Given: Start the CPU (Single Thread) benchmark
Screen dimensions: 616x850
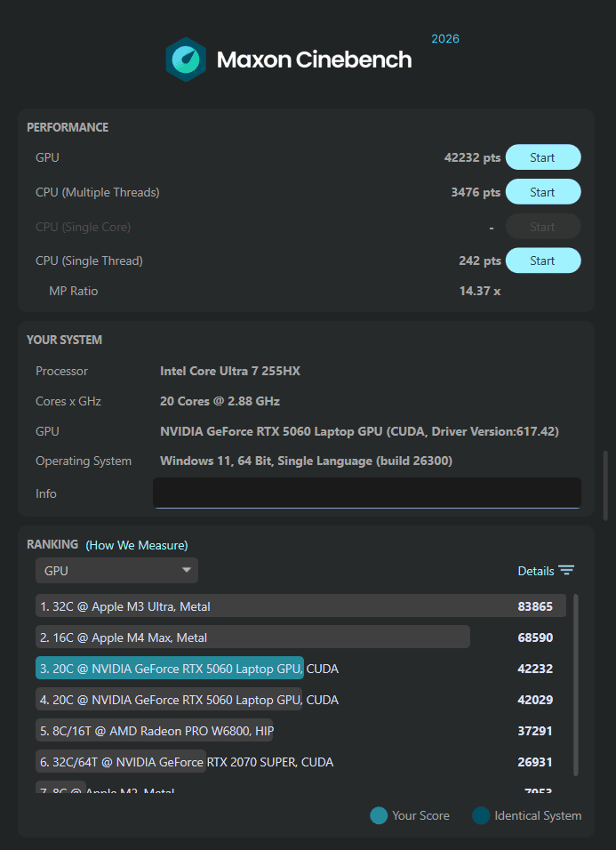Looking at the screenshot, I should (x=543, y=261).
